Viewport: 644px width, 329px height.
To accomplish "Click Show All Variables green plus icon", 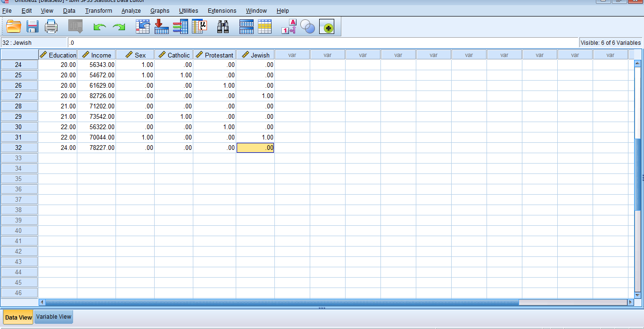I will tap(327, 28).
